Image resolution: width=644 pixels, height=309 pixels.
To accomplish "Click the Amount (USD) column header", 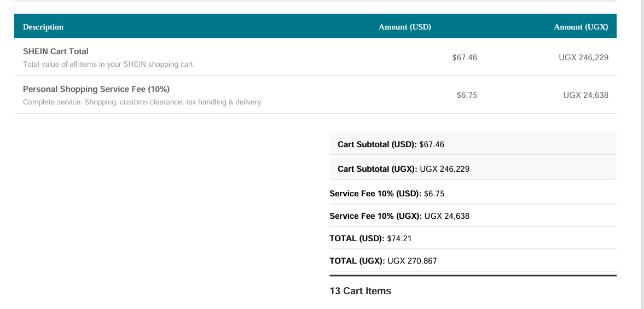I will (x=404, y=27).
